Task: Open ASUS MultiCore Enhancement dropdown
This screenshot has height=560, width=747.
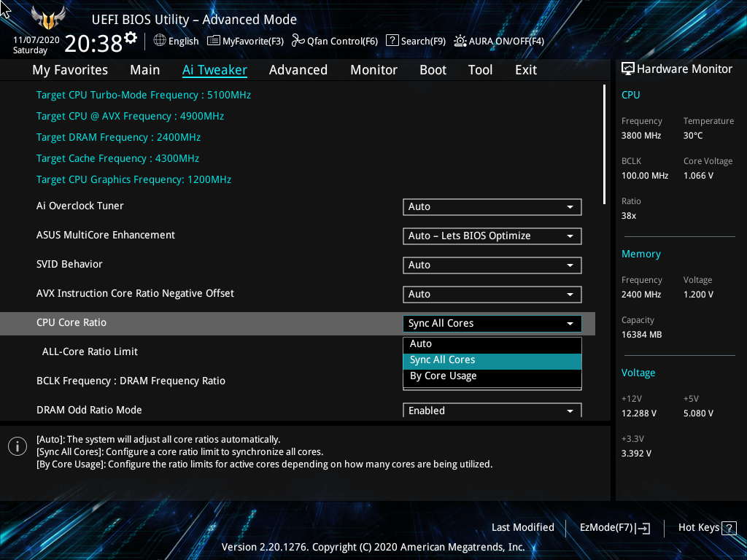Action: (492, 236)
